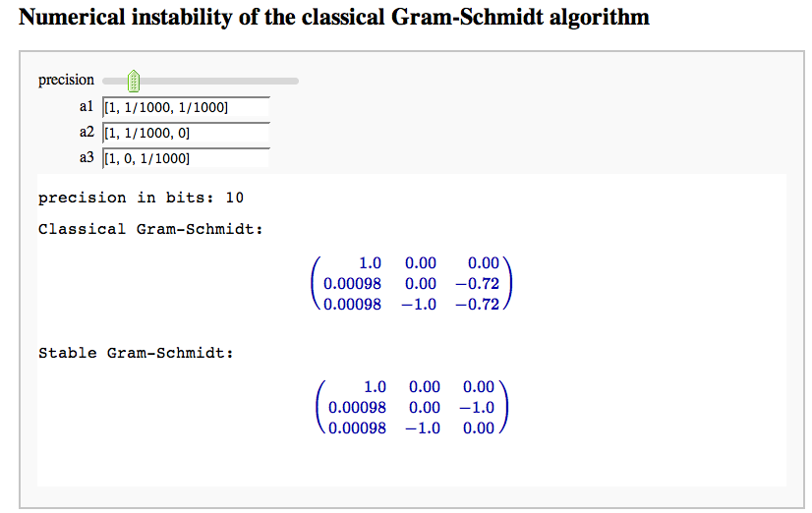The height and width of the screenshot is (513, 812).
Task: Click the a3 field label
Action: (85, 157)
